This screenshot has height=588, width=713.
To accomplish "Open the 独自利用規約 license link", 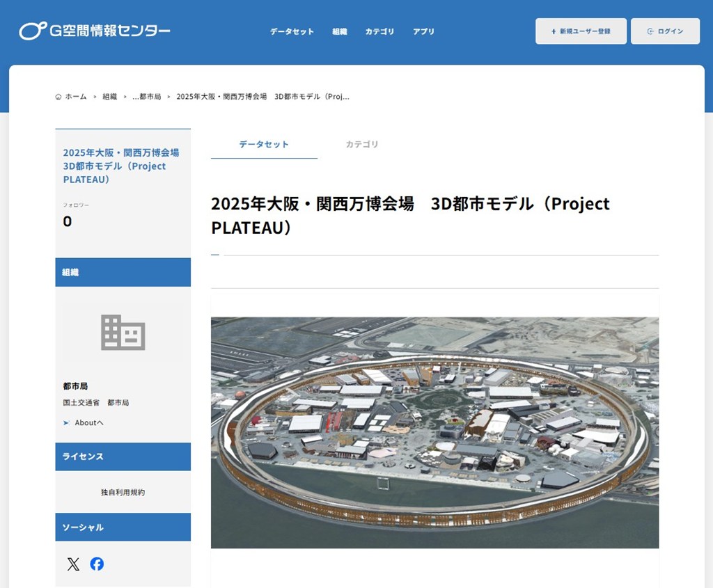I will coord(123,492).
